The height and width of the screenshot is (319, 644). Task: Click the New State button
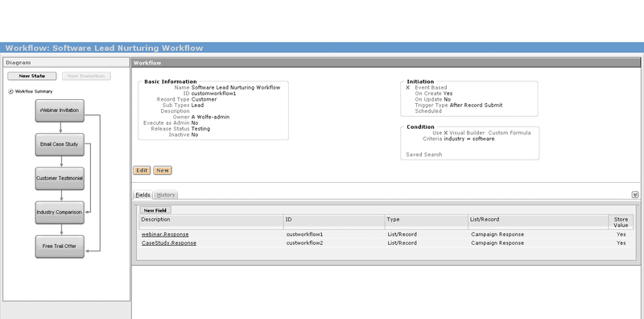pyautogui.click(x=32, y=76)
